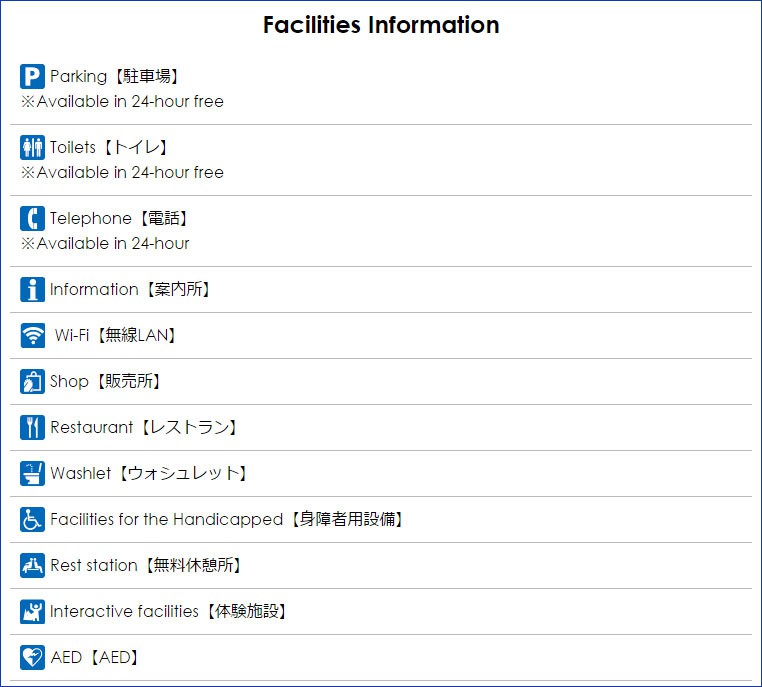Click the Information 'i' icon

click(32, 289)
